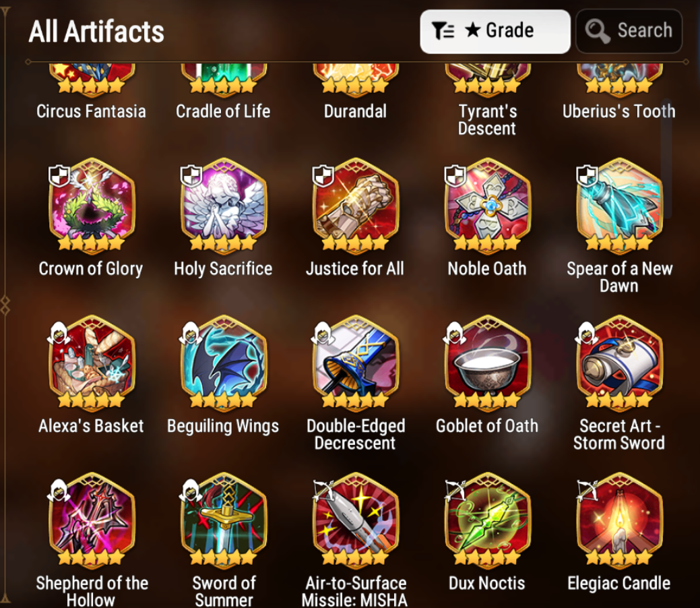This screenshot has height=608, width=700.
Task: Select the Dux Noctis green dagger artifact
Action: 487,518
